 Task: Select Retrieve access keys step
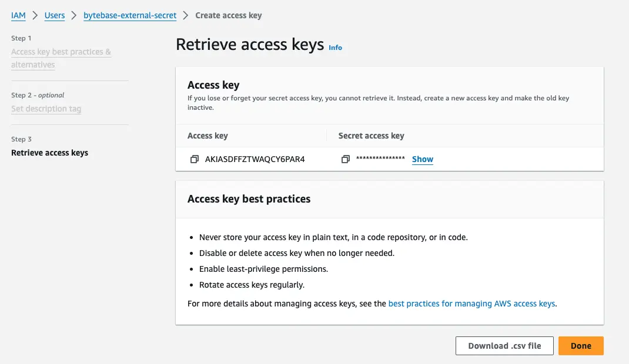(x=50, y=153)
